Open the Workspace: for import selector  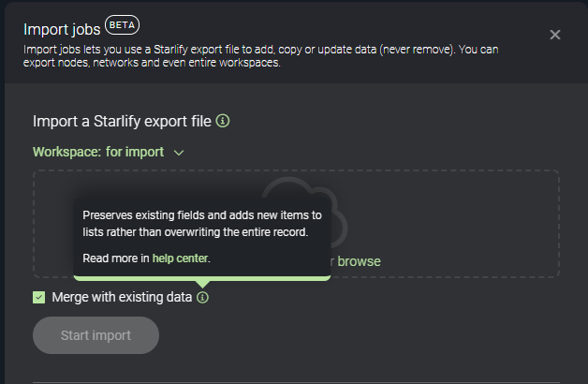(98, 152)
